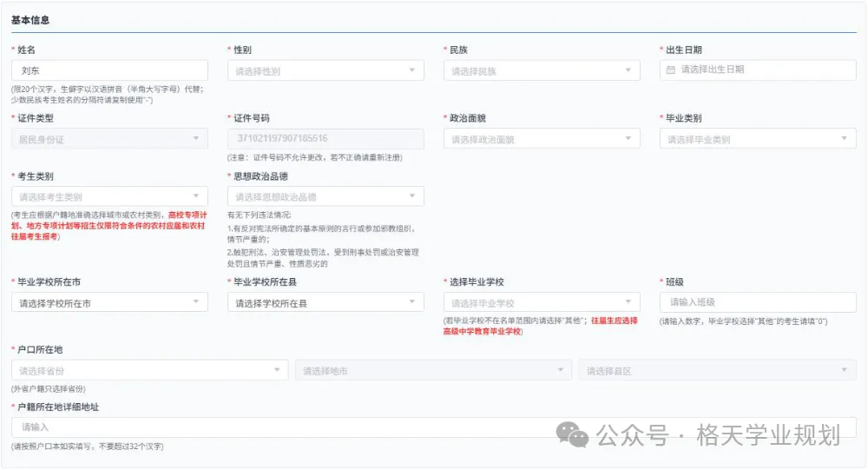
Task: Click the 基本信息 section heading
Action: coord(30,20)
